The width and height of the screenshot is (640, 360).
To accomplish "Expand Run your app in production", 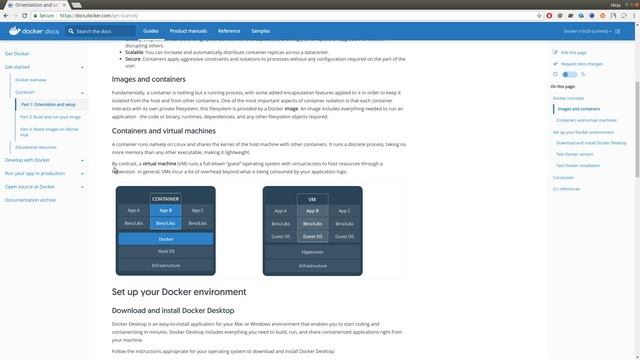I will [82, 173].
